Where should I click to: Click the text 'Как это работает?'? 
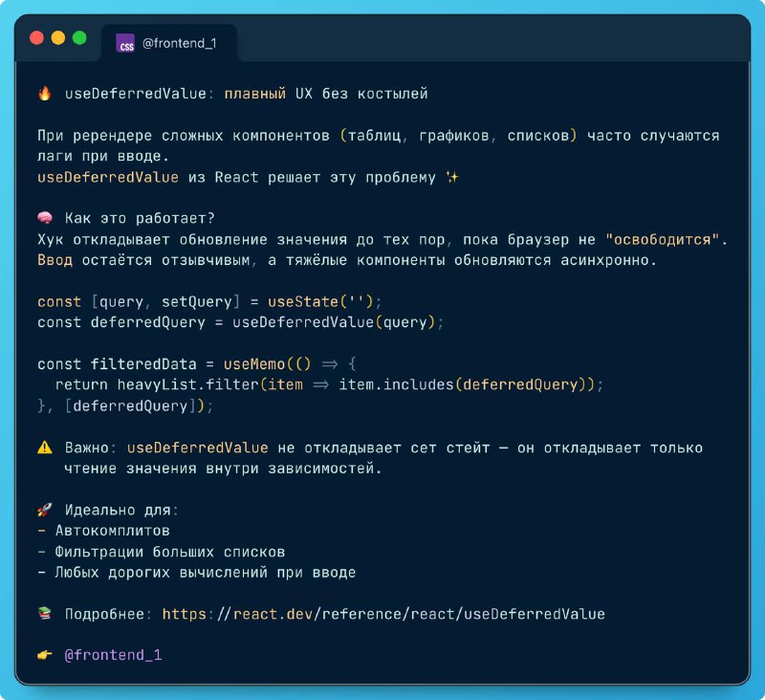pos(140,218)
